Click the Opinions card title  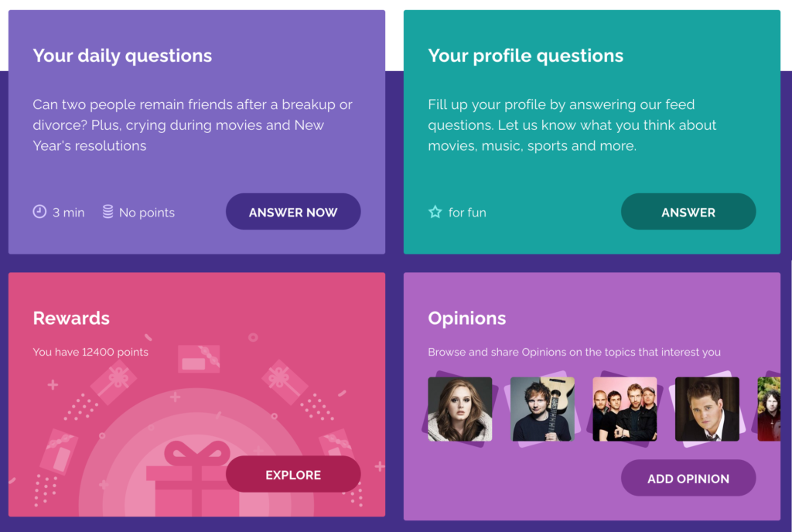pyautogui.click(x=466, y=318)
